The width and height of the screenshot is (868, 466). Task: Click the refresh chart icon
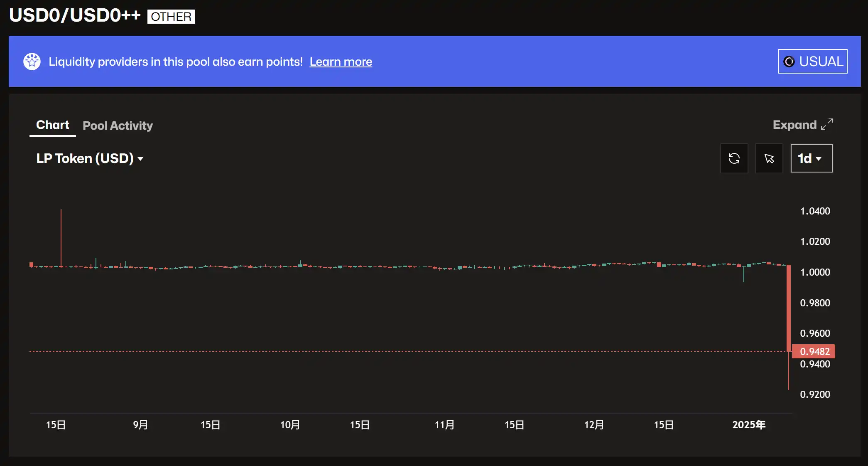click(734, 158)
